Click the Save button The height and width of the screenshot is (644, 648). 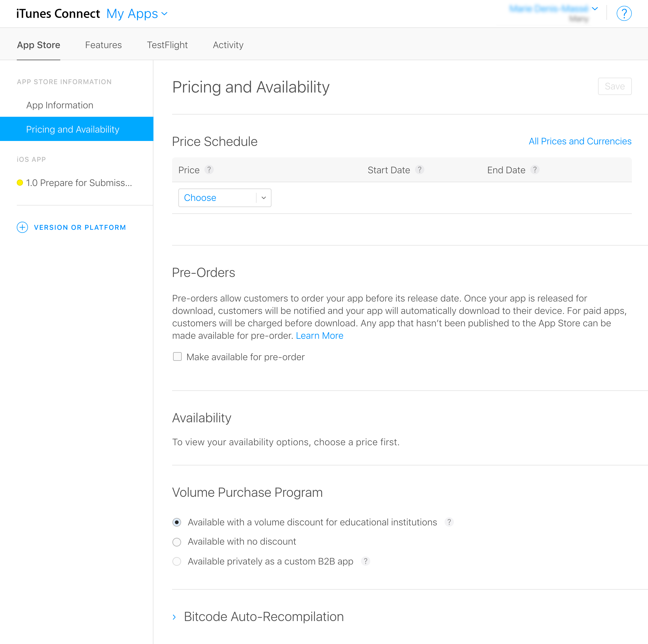[x=614, y=87]
